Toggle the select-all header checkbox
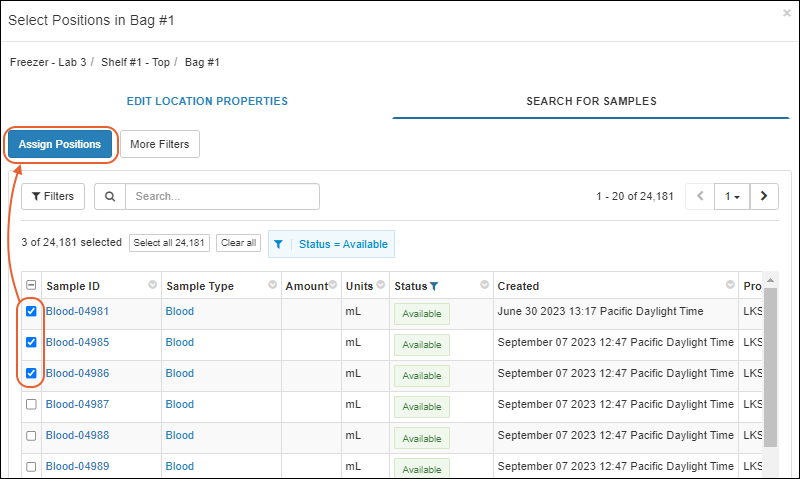The width and height of the screenshot is (800, 479). coord(31,286)
